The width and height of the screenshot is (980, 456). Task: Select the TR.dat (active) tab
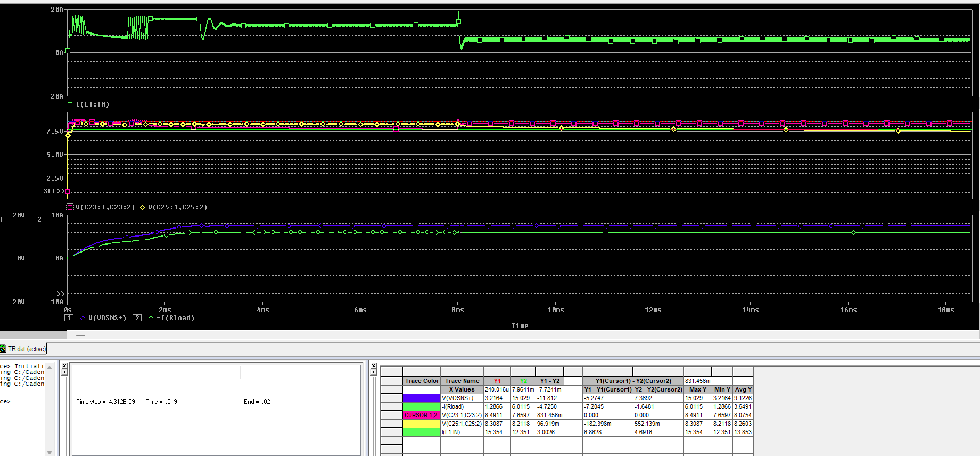pyautogui.click(x=23, y=349)
